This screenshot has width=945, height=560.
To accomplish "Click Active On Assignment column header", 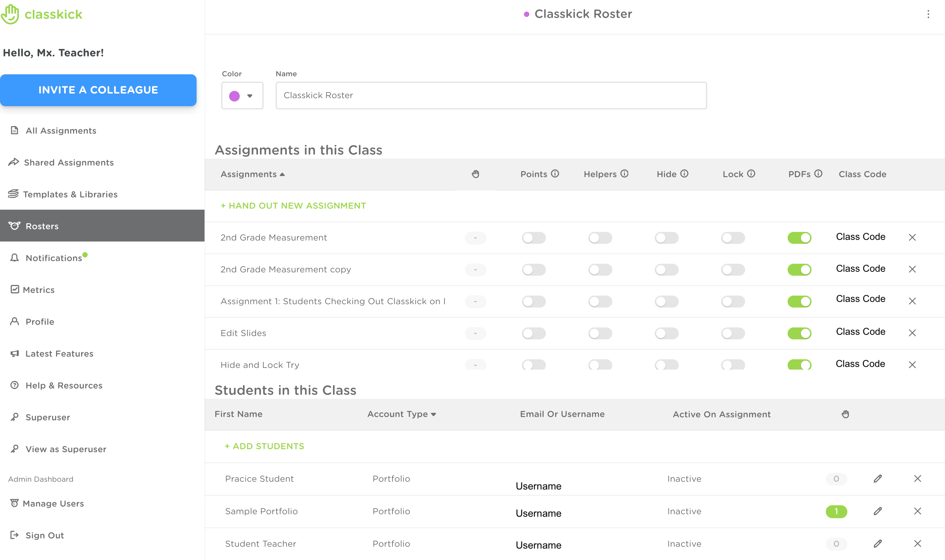I will [722, 414].
